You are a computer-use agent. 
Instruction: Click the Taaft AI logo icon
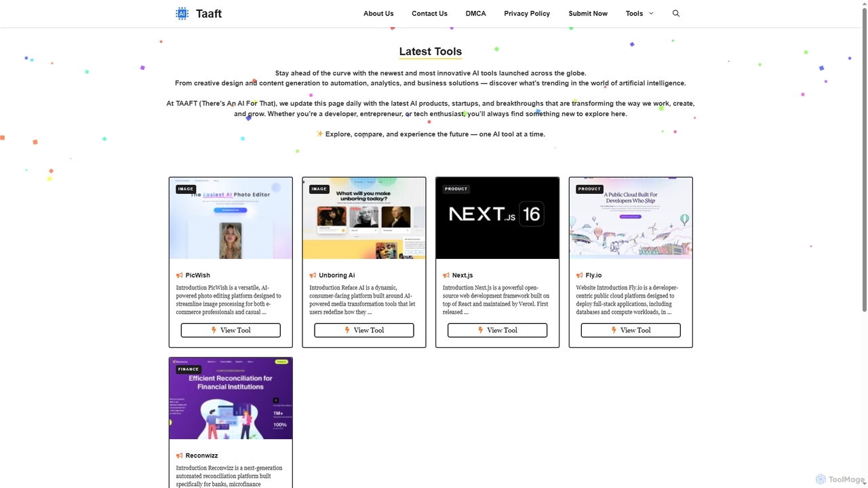pyautogui.click(x=182, y=14)
